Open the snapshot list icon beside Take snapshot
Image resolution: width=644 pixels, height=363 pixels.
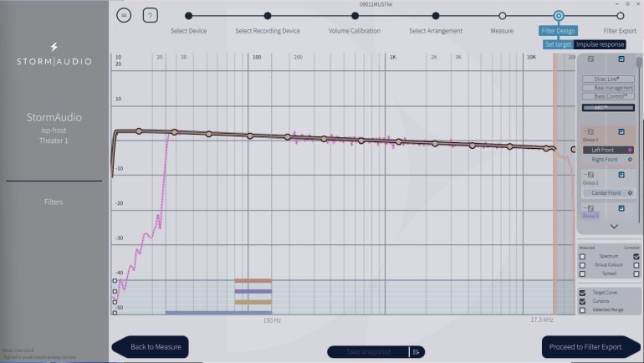[416, 352]
